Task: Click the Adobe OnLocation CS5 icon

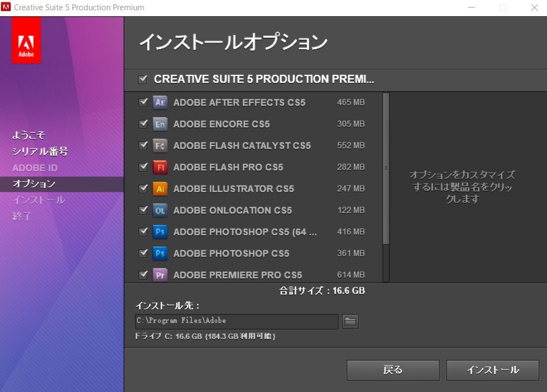Action: click(x=160, y=210)
